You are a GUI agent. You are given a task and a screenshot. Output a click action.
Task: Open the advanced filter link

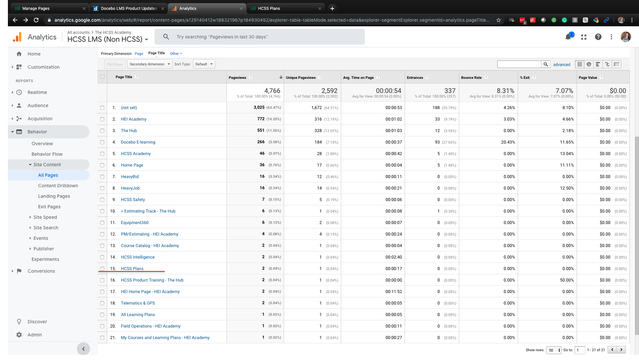click(x=561, y=64)
